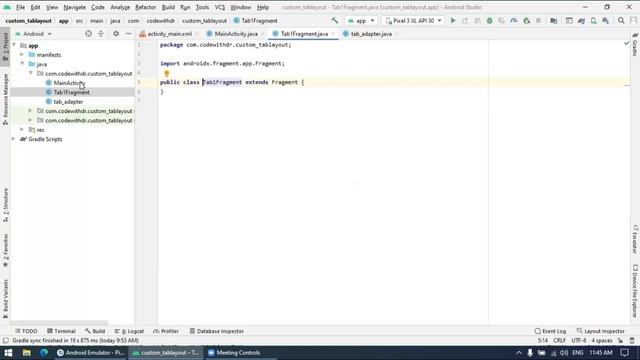Screen dimensions: 640x360
Task: Open Search Everywhere magnifier icon
Action: pyautogui.click(x=621, y=20)
